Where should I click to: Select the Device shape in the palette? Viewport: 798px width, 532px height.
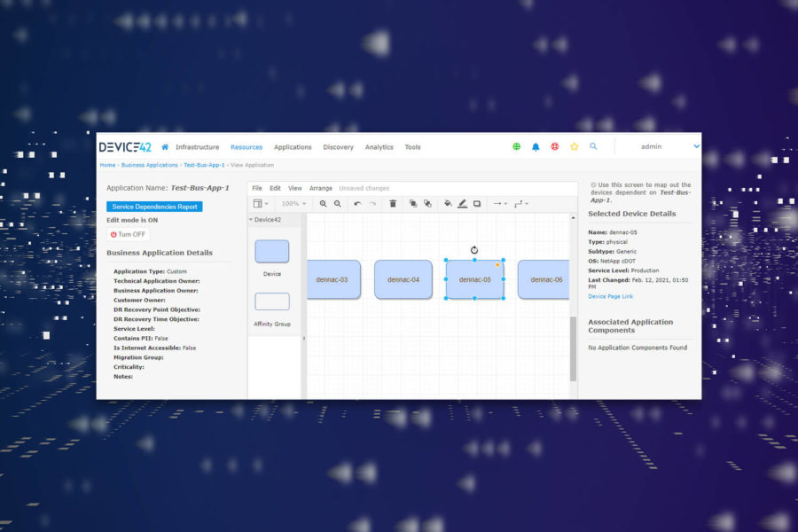(272, 252)
